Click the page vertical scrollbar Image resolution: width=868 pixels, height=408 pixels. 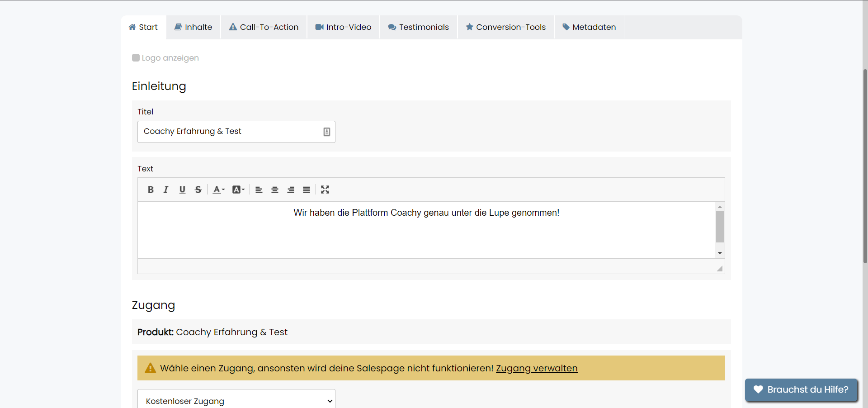point(865,166)
